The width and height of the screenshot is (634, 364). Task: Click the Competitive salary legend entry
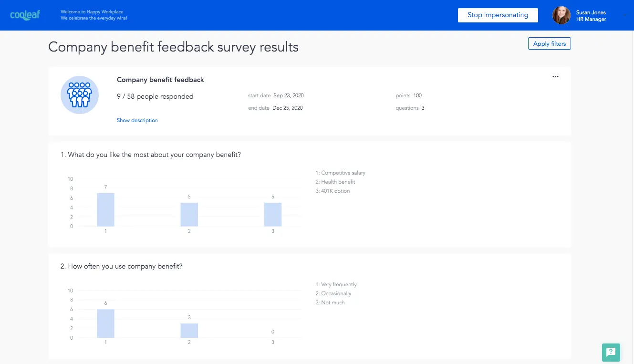click(x=341, y=173)
